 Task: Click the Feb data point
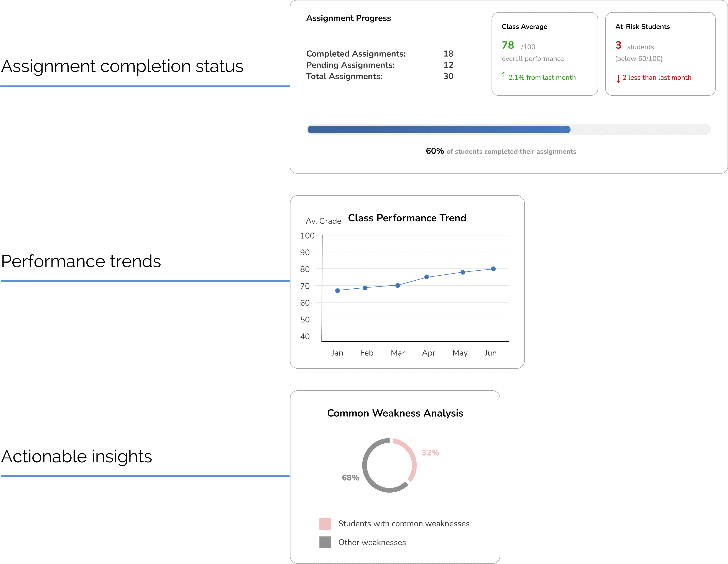click(365, 288)
